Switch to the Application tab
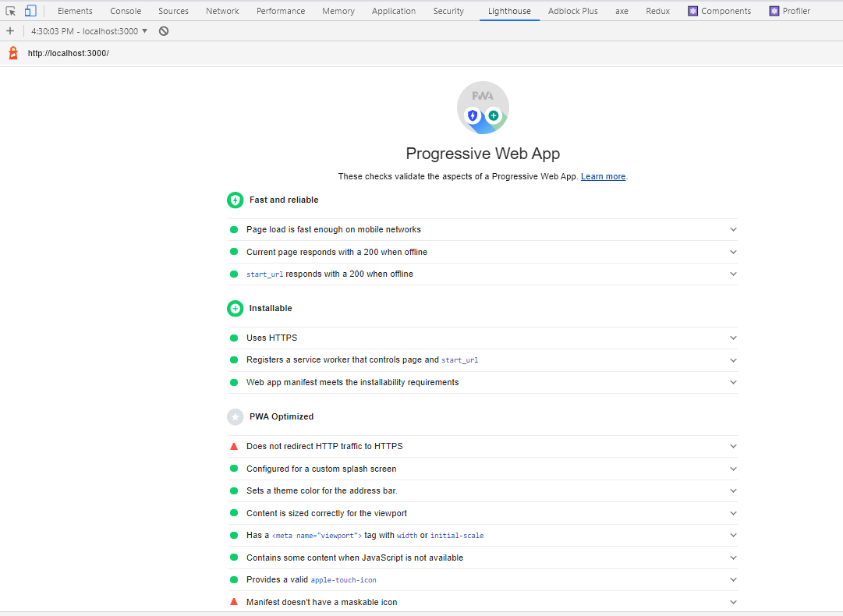Viewport: 843px width, 616px height. (394, 11)
